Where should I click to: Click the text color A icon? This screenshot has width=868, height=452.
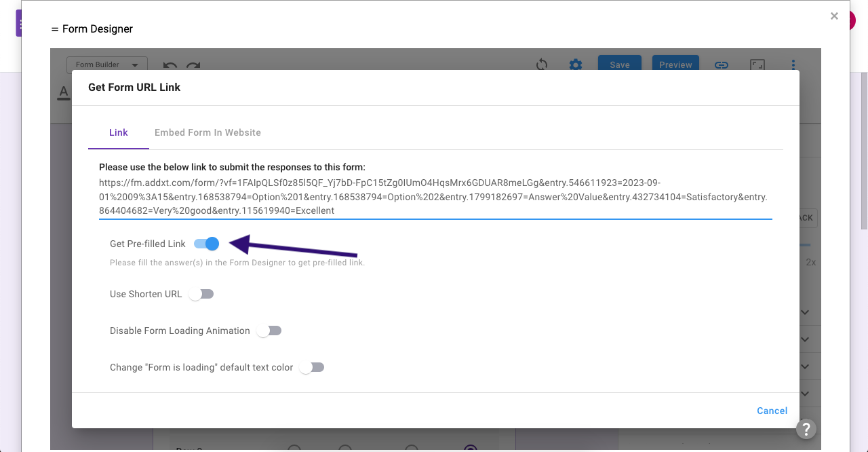coord(64,93)
